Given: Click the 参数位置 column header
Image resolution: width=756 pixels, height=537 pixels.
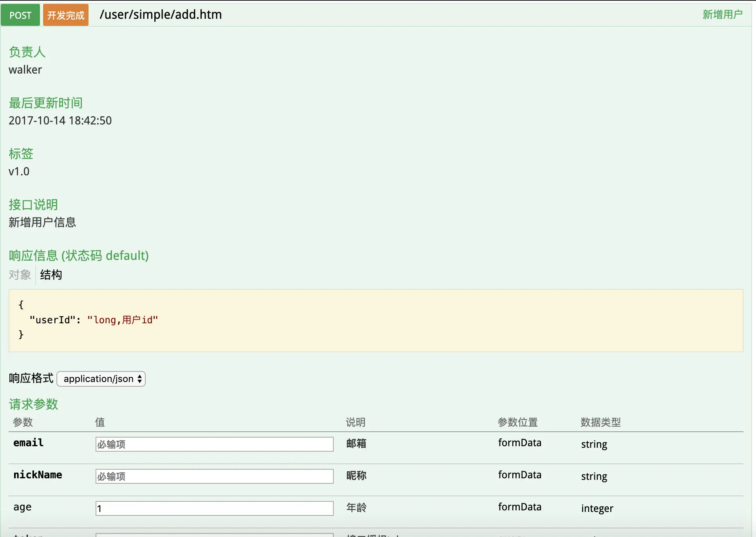Looking at the screenshot, I should coord(517,422).
